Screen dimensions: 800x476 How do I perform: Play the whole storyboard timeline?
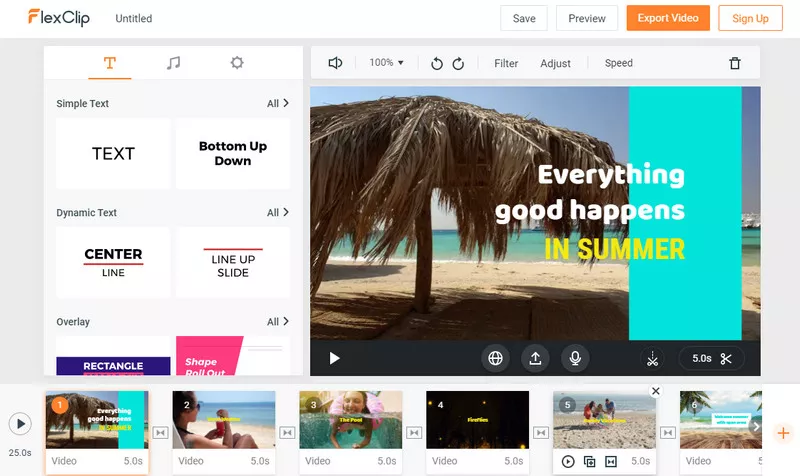pos(20,423)
